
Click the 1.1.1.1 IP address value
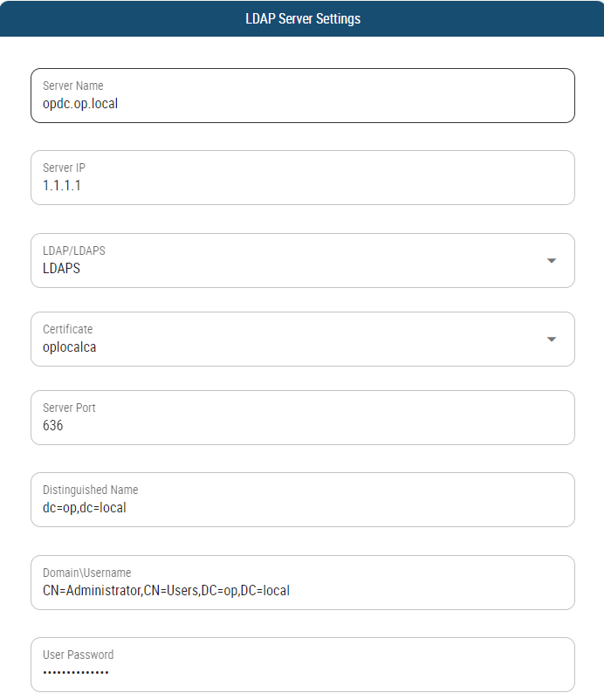62,186
